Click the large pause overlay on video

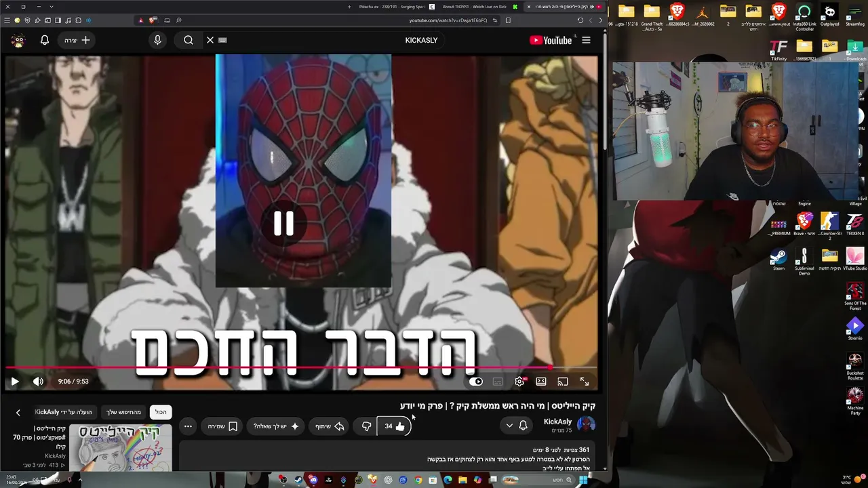click(283, 224)
